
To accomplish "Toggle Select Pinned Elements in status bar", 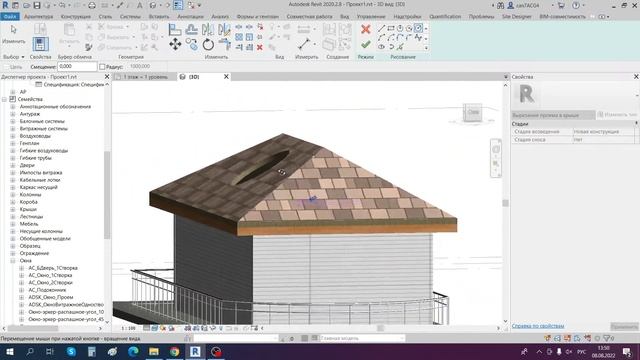I will 567,338.
